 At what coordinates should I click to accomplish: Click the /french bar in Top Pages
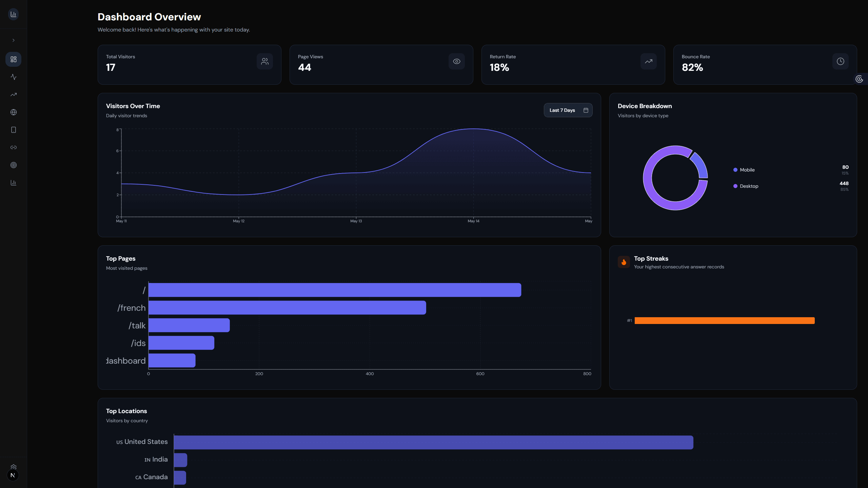287,308
